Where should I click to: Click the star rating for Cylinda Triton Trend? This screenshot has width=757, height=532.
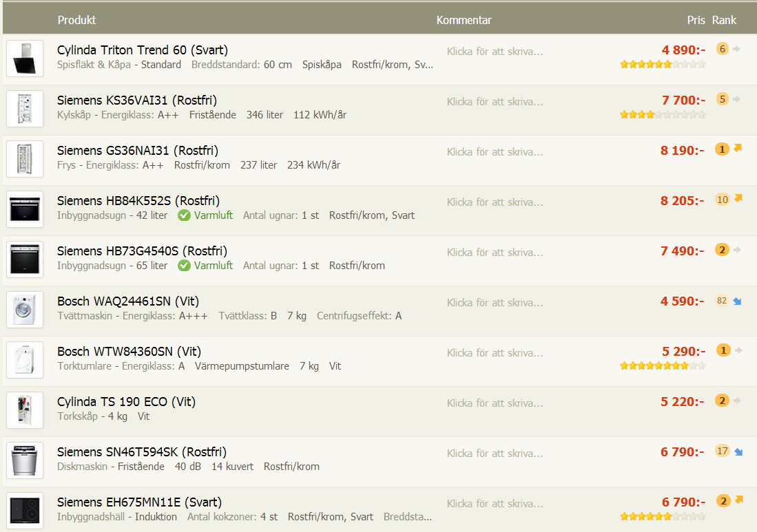tap(663, 64)
